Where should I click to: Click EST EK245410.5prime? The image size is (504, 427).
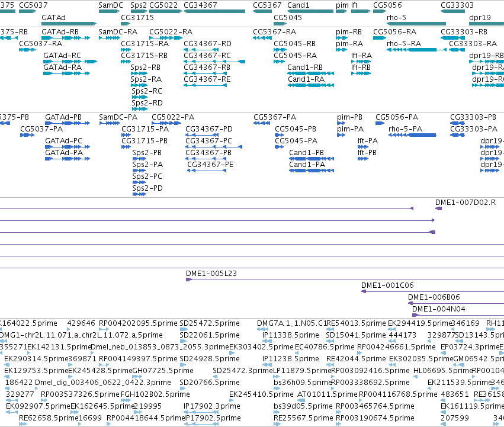pos(232,400)
